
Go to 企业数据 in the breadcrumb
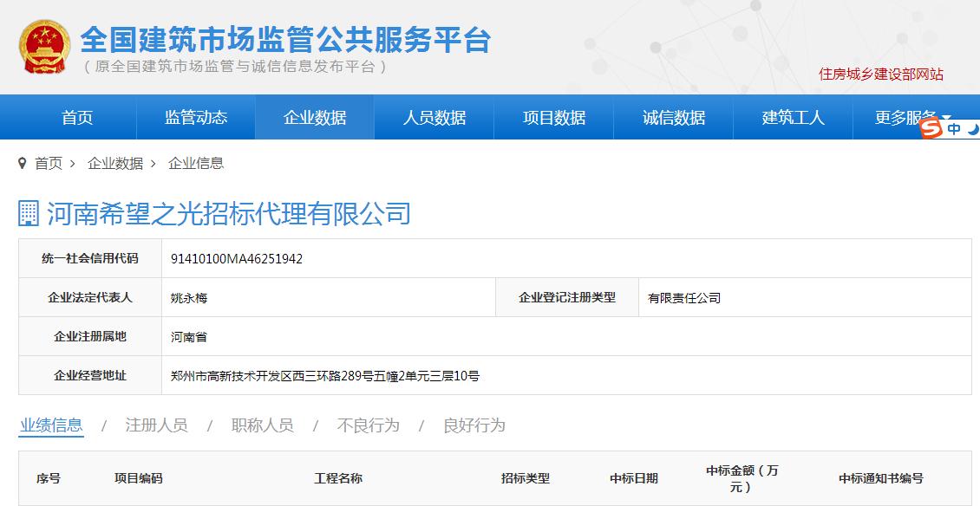pyautogui.click(x=115, y=164)
